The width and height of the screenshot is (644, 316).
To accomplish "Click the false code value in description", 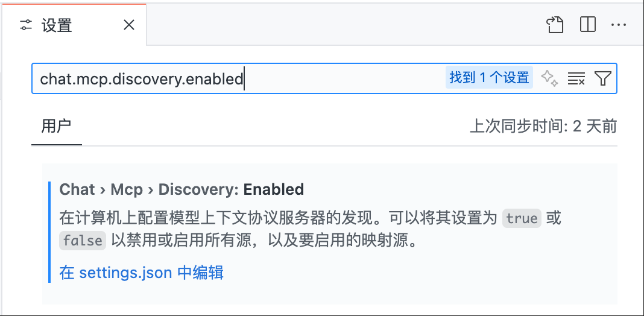I will [x=83, y=241].
